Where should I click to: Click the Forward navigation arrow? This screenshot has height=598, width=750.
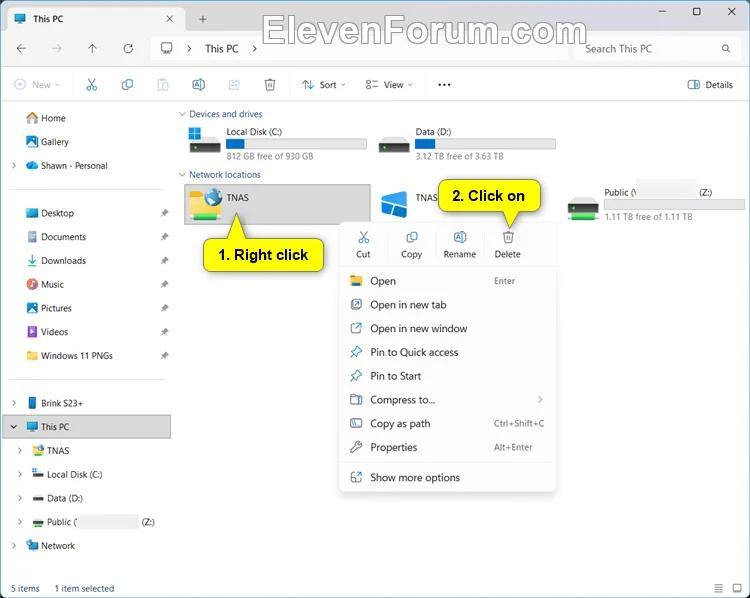[x=57, y=48]
